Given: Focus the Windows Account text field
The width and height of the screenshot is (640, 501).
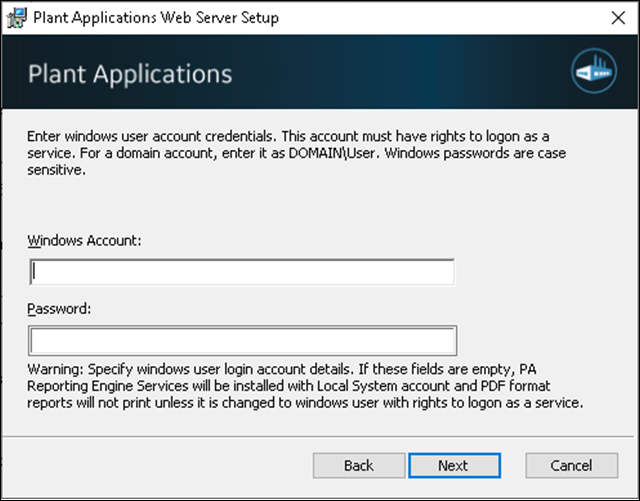Looking at the screenshot, I should [x=242, y=272].
